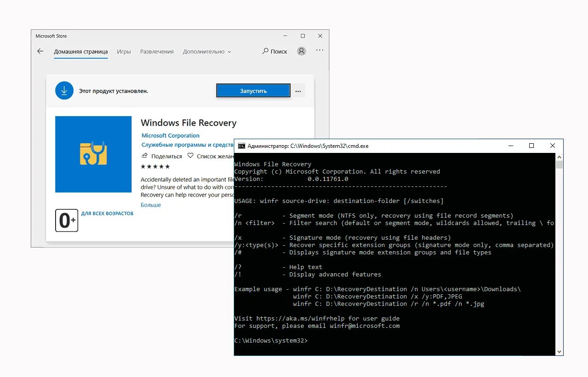Click the C:\Windows\system32> prompt
The height and width of the screenshot is (377, 588).
(x=271, y=341)
